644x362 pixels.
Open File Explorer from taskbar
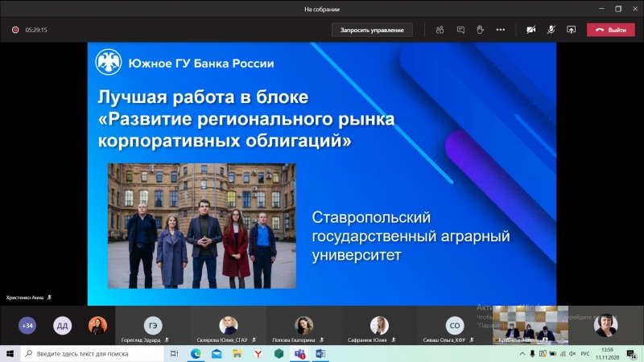tap(237, 353)
